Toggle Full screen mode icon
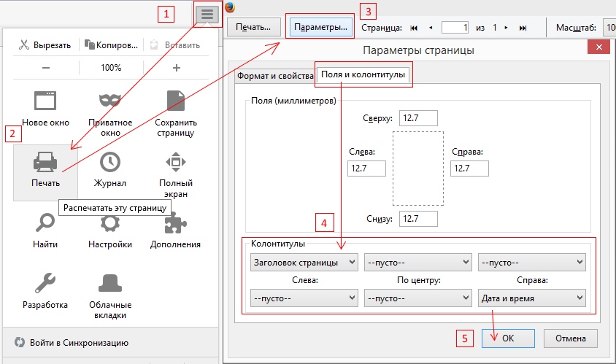616x364 pixels. click(x=176, y=162)
